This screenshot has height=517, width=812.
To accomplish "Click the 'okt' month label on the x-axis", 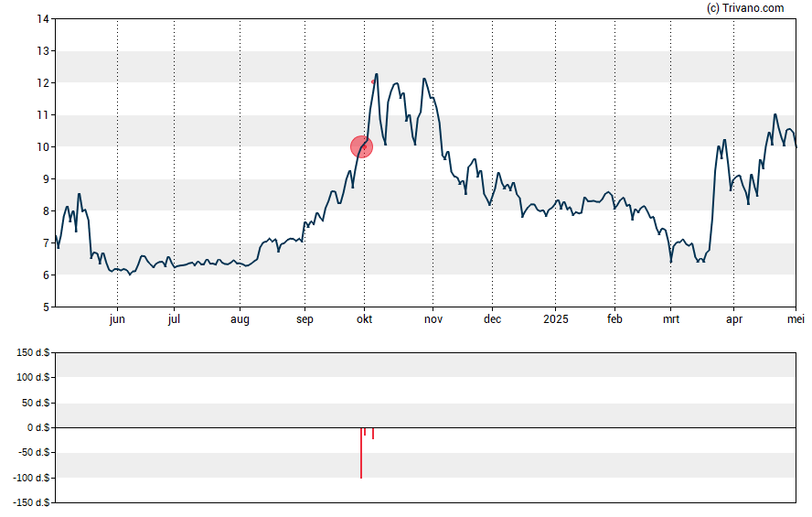I will click(364, 319).
